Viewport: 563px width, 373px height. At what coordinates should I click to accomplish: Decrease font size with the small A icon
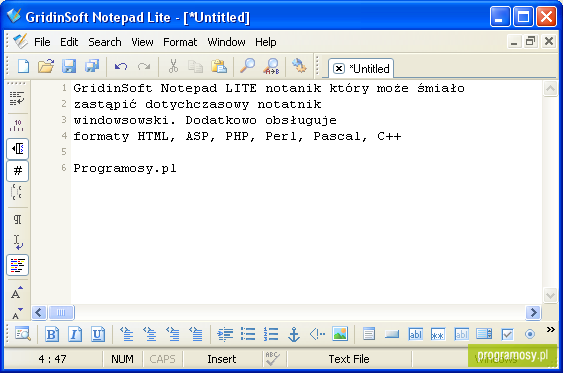(x=17, y=313)
